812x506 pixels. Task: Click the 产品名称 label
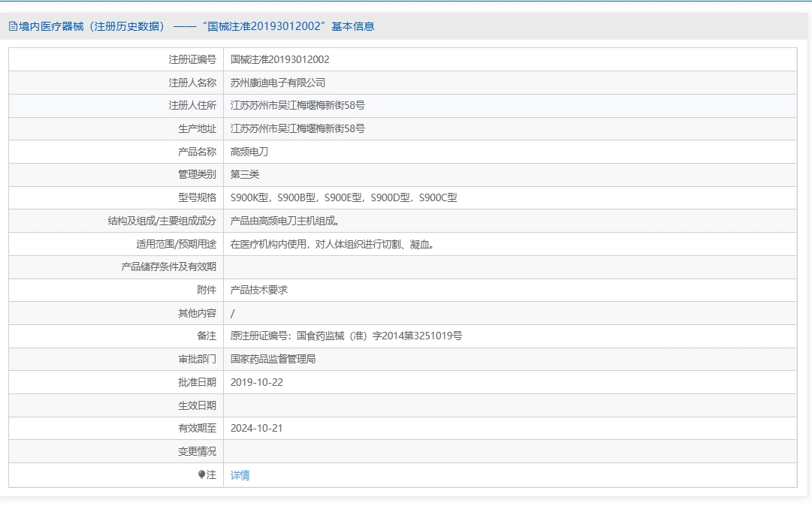pos(197,152)
